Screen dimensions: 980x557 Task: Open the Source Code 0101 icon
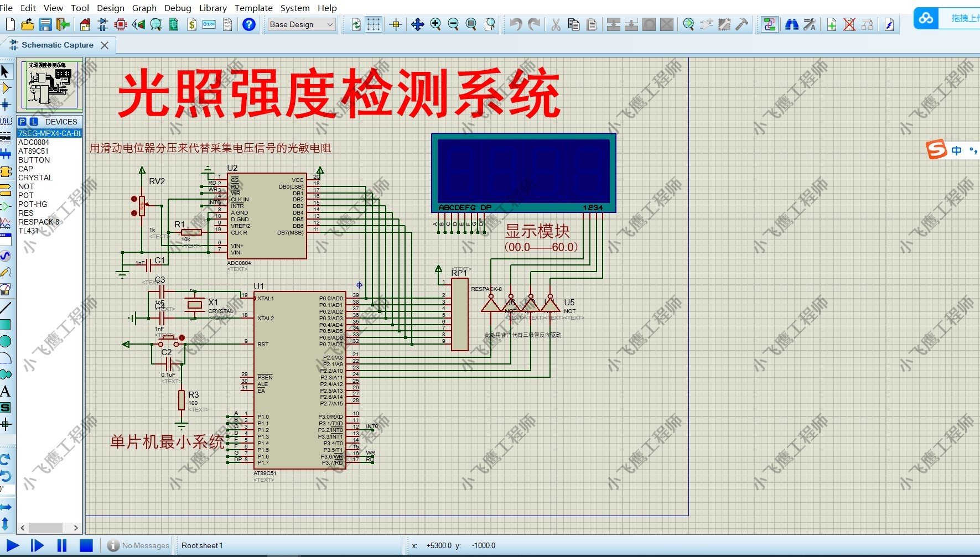209,24
